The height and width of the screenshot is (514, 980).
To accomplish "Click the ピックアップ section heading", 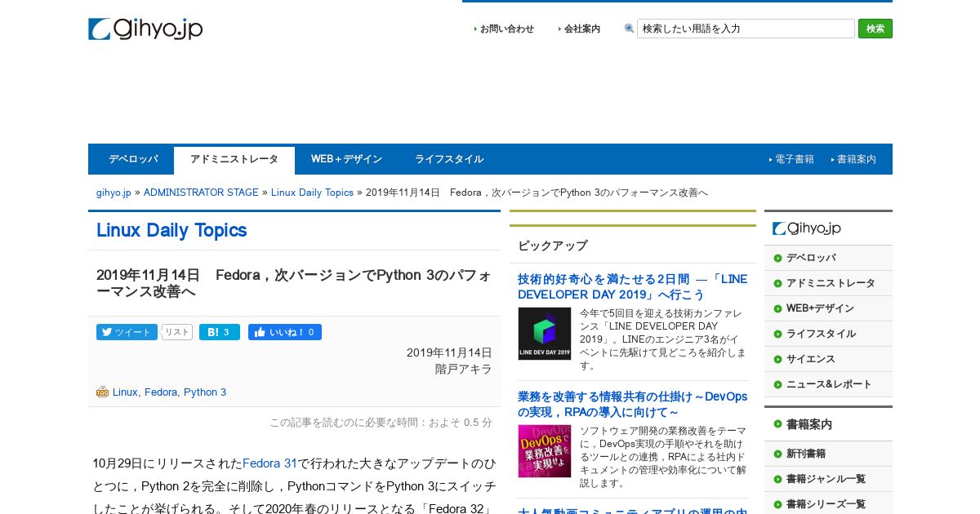I will [x=552, y=246].
